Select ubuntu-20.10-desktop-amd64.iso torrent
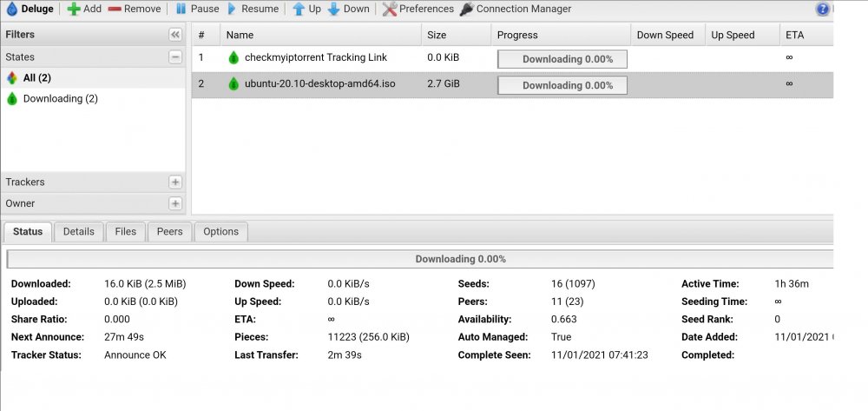868x411 pixels. (320, 84)
